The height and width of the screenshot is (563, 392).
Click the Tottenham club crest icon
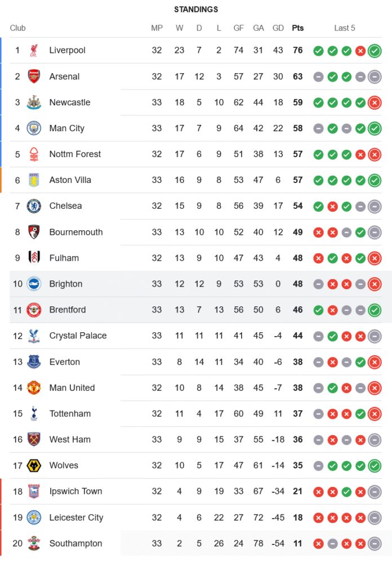[x=34, y=414]
